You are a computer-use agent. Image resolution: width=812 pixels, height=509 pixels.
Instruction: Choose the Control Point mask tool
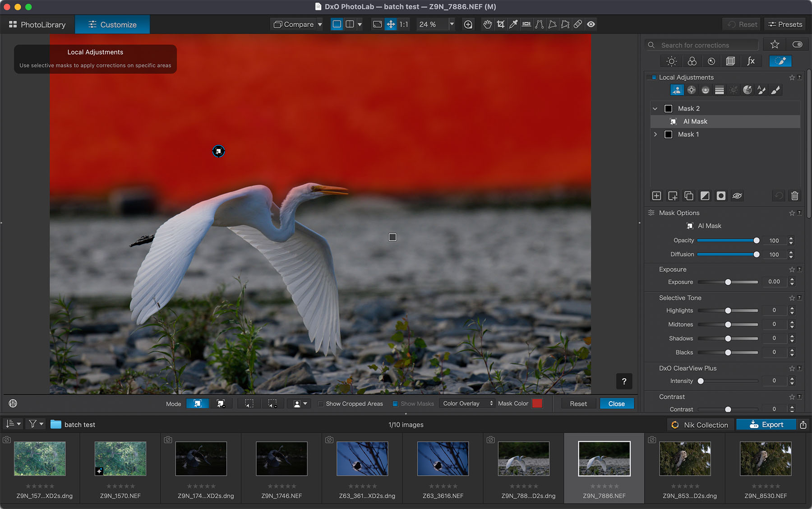pyautogui.click(x=691, y=90)
